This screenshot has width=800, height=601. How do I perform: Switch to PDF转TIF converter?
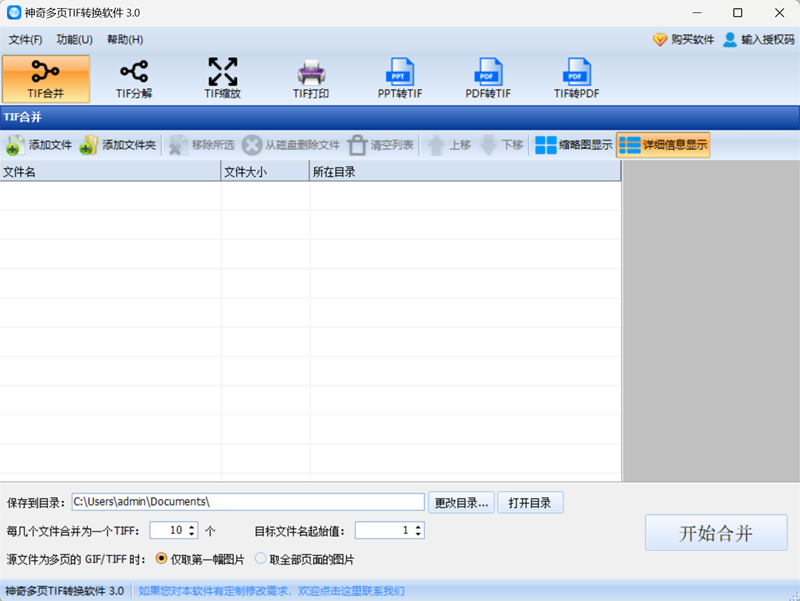[x=488, y=79]
